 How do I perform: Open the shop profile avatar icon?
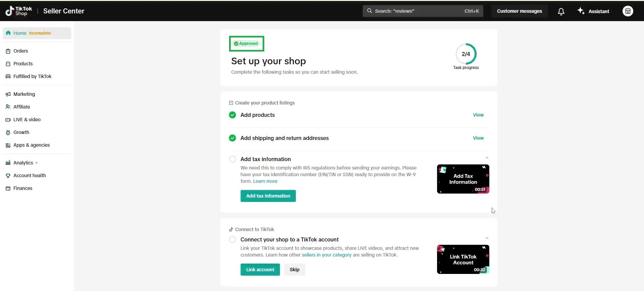[x=628, y=11]
